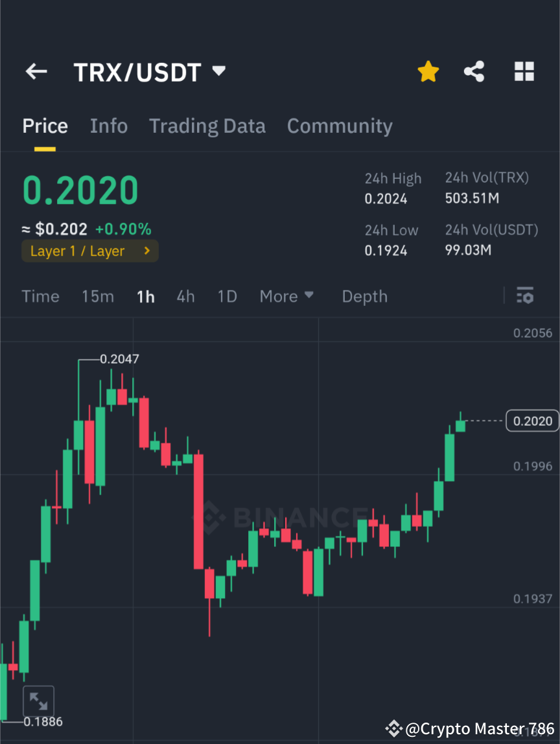Tap the fullscreen expand icon on the chart

tap(39, 701)
